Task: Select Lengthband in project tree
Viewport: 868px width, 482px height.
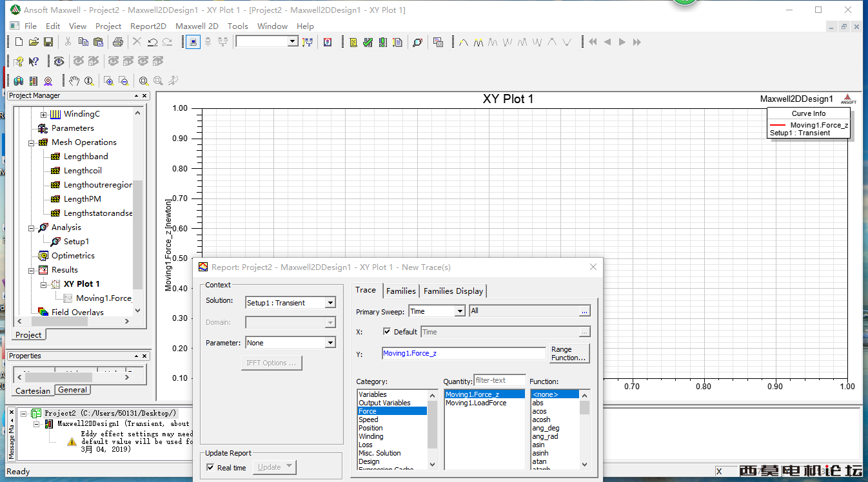Action: [x=86, y=157]
